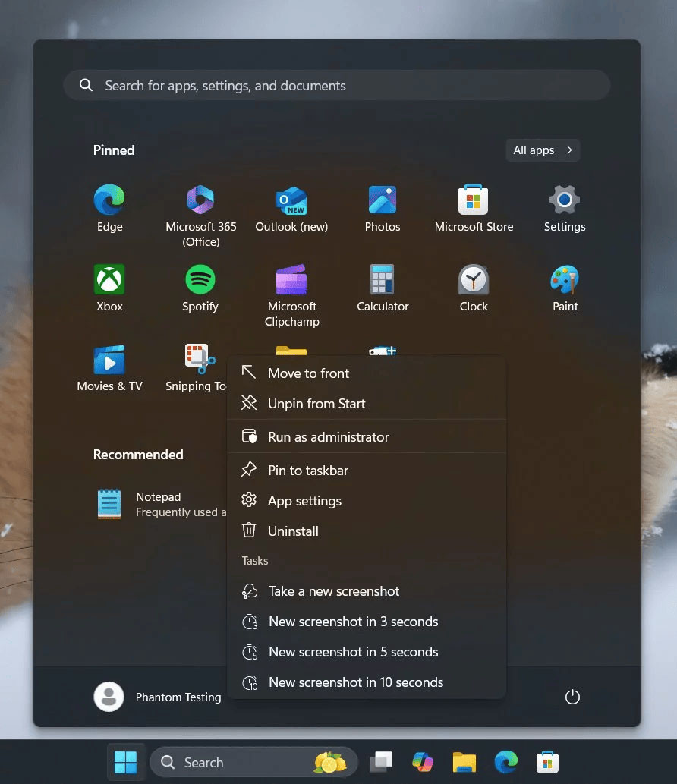Select Run as administrator
Viewport: 677px width, 784px height.
coord(367,437)
